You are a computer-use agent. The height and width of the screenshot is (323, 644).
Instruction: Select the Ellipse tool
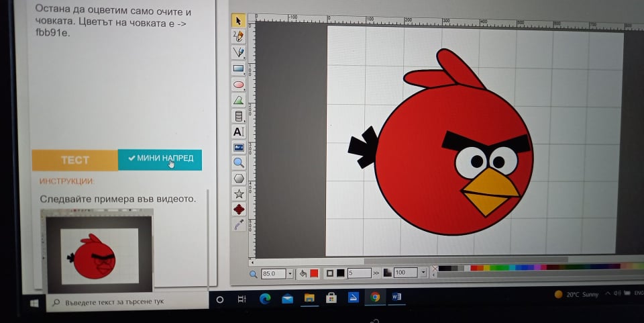[238, 85]
